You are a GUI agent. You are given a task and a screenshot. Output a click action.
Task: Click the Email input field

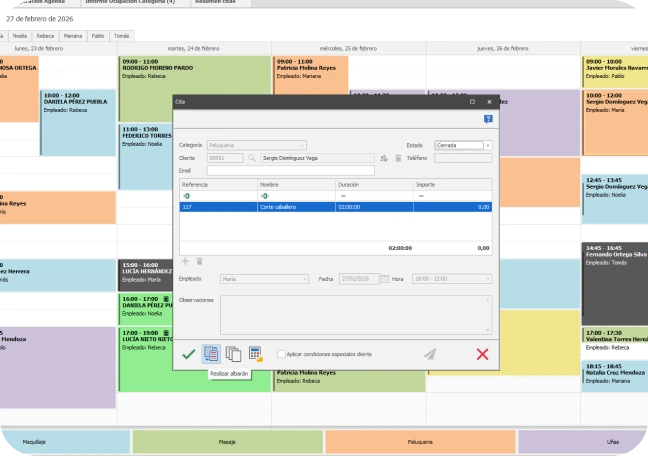290,171
